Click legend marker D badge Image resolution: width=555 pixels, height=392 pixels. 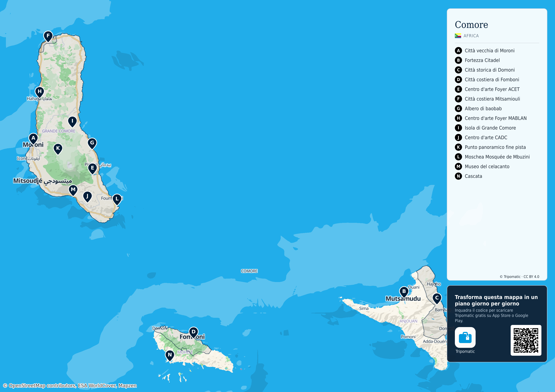(458, 80)
